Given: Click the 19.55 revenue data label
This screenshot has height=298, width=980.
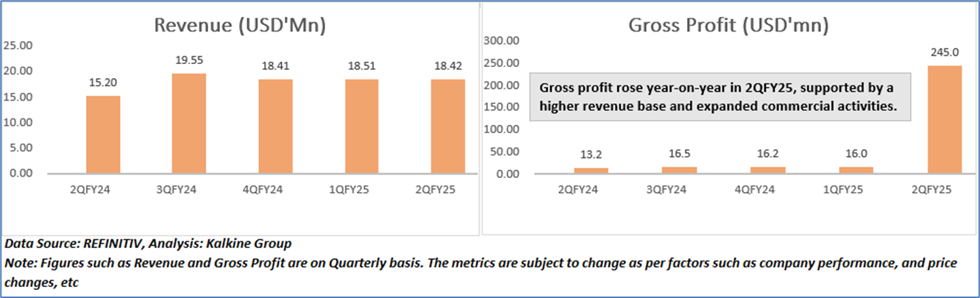Looking at the screenshot, I should 188,60.
